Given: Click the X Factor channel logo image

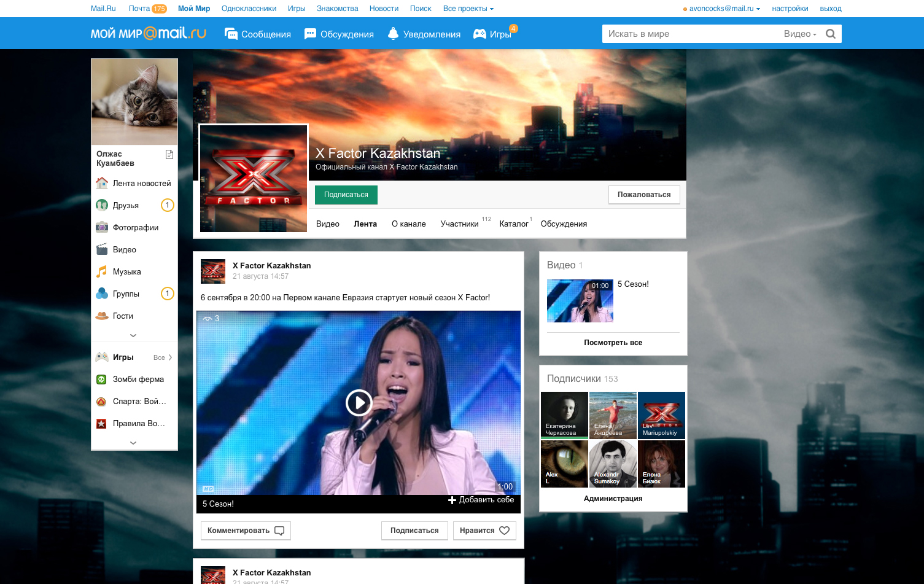Looking at the screenshot, I should click(254, 179).
